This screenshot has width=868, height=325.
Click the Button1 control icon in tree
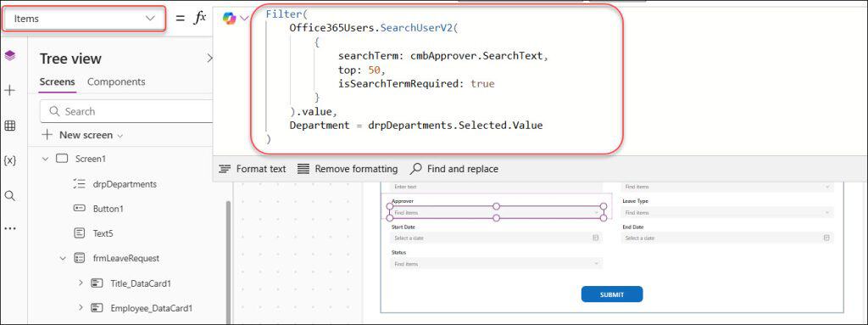(79, 209)
